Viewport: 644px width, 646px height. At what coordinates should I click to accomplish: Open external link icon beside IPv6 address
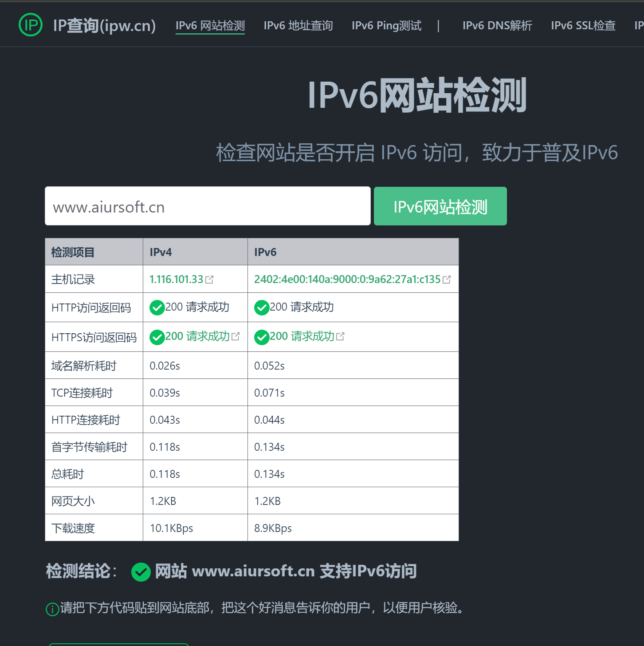click(447, 280)
